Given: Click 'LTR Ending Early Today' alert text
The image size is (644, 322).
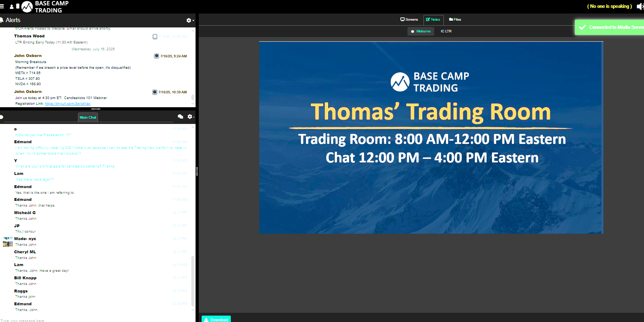Looking at the screenshot, I should [51, 42].
